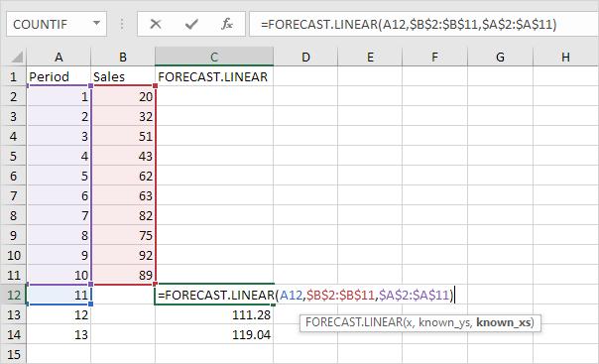Click Sales cell with value 62
This screenshot has height=364, width=599.
(123, 176)
